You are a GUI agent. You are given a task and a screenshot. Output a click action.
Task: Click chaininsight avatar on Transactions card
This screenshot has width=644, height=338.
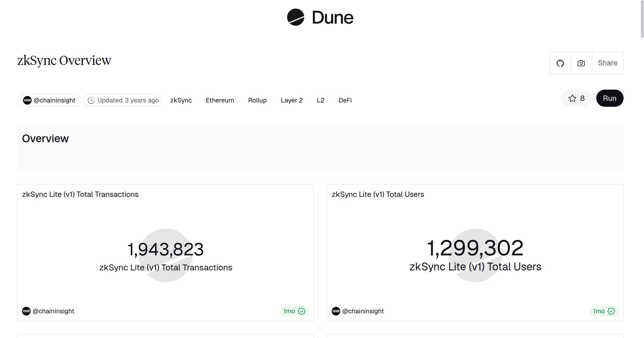[x=26, y=311]
